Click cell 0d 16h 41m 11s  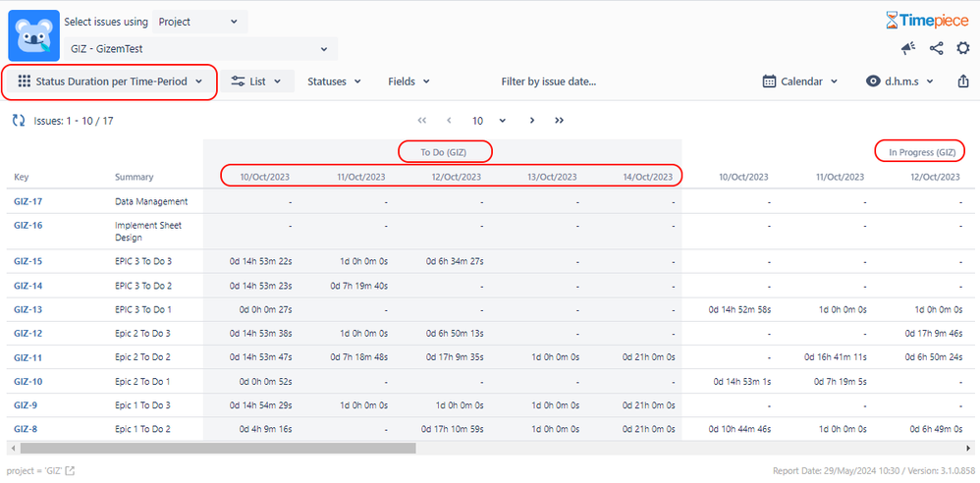[836, 357]
